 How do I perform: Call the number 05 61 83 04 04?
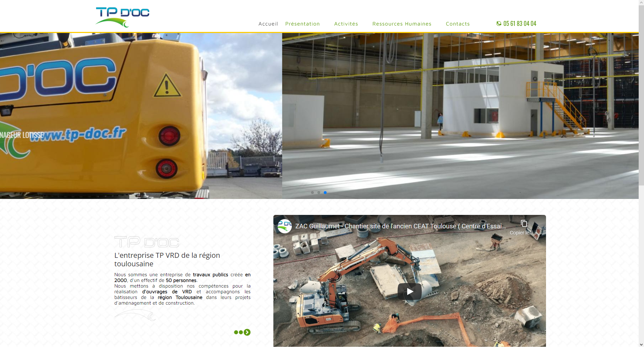coord(520,24)
